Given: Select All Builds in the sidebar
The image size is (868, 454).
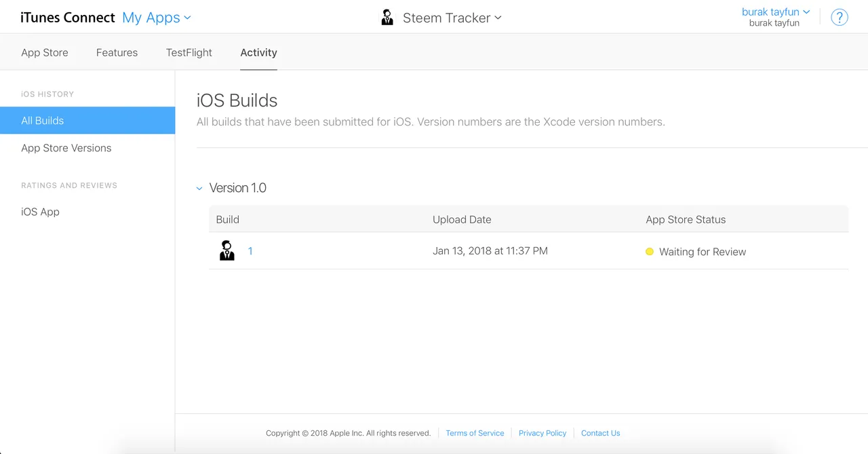Looking at the screenshot, I should [x=87, y=120].
